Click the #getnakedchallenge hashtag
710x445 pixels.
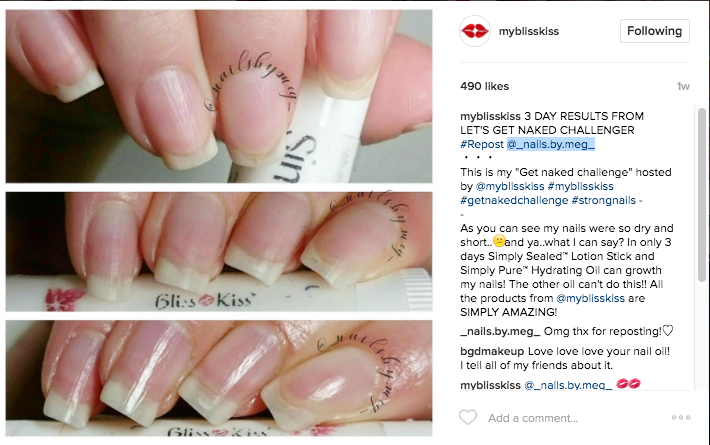pyautogui.click(x=514, y=201)
